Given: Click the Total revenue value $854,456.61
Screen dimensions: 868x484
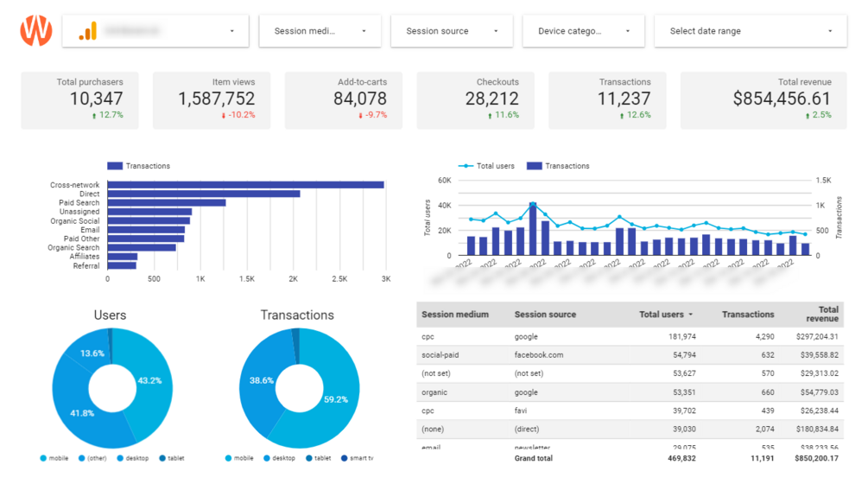Looking at the screenshot, I should coord(782,99).
